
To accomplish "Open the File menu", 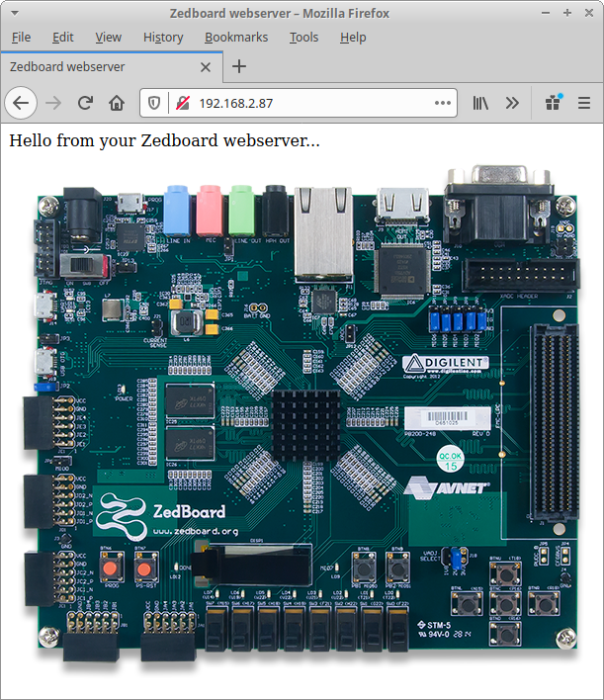I will click(21, 38).
